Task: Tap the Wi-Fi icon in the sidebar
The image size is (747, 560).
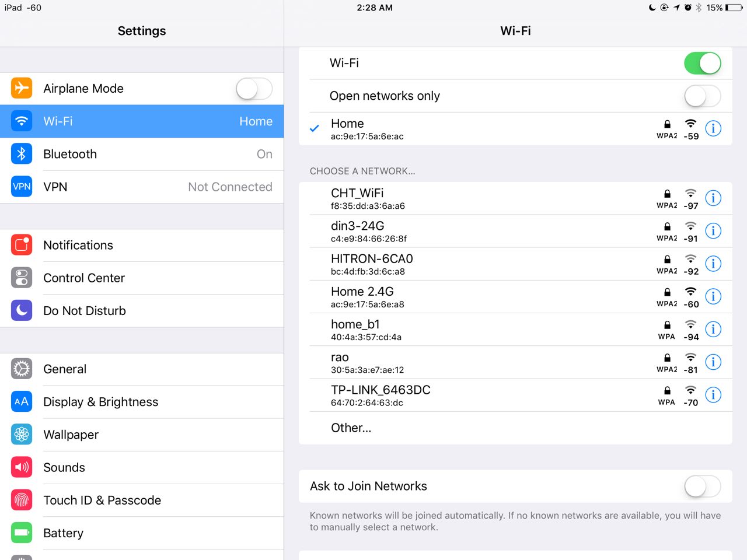Action: 22,121
